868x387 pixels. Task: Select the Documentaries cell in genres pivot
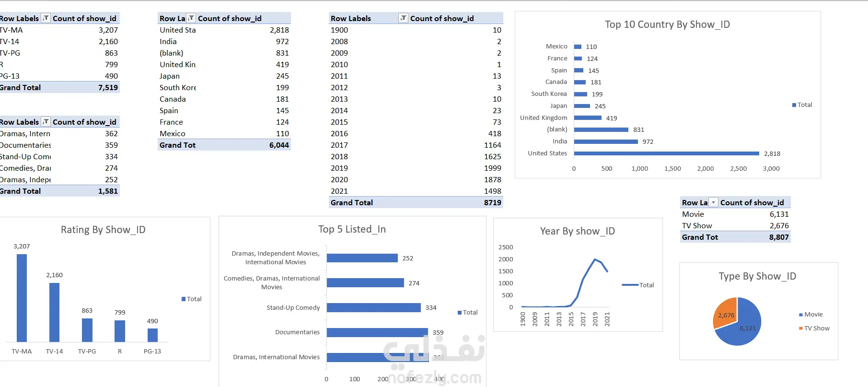pos(25,145)
